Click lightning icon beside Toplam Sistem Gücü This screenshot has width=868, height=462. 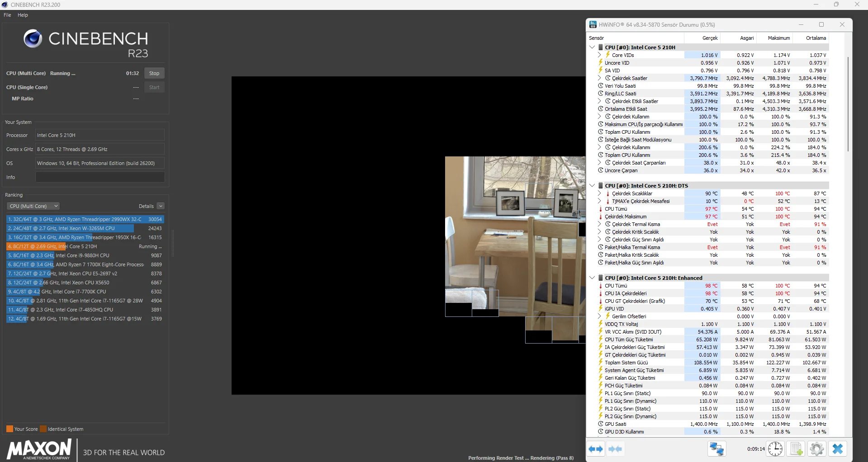click(x=601, y=363)
